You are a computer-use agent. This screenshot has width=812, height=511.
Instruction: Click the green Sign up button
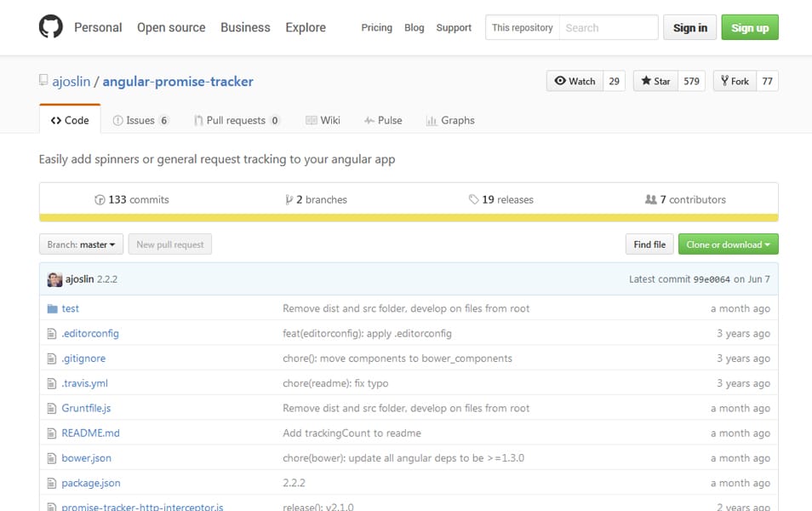click(750, 27)
